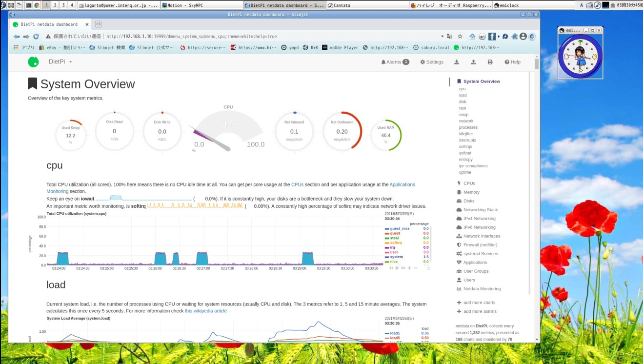This screenshot has width=643, height=364.
Task: Click the print dashboard icon
Action: (x=489, y=62)
